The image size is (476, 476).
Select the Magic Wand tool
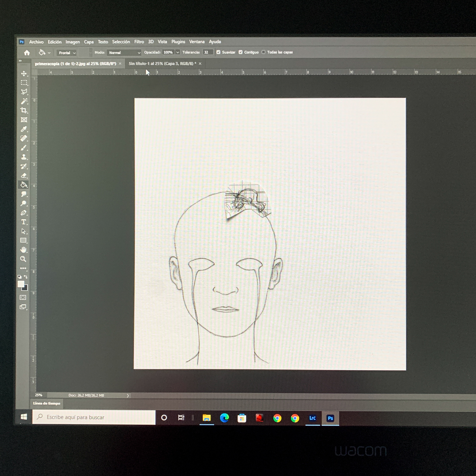24,101
